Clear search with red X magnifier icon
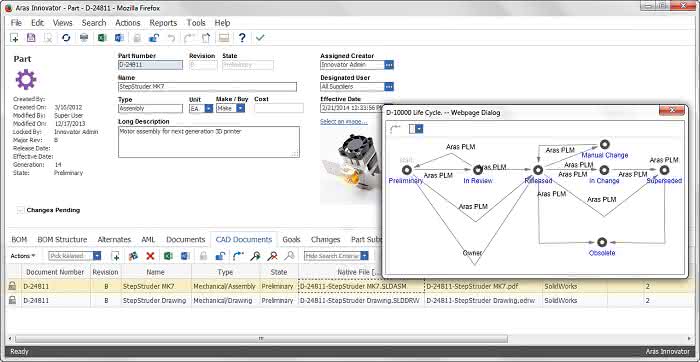This screenshot has width=700, height=362. (272, 256)
